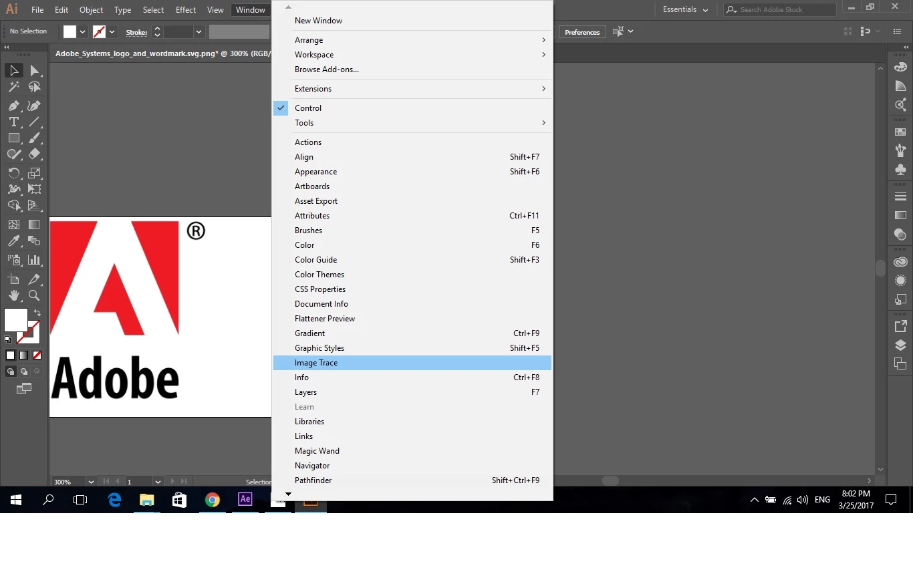
Task: Select the Blend tool
Action: click(x=34, y=241)
